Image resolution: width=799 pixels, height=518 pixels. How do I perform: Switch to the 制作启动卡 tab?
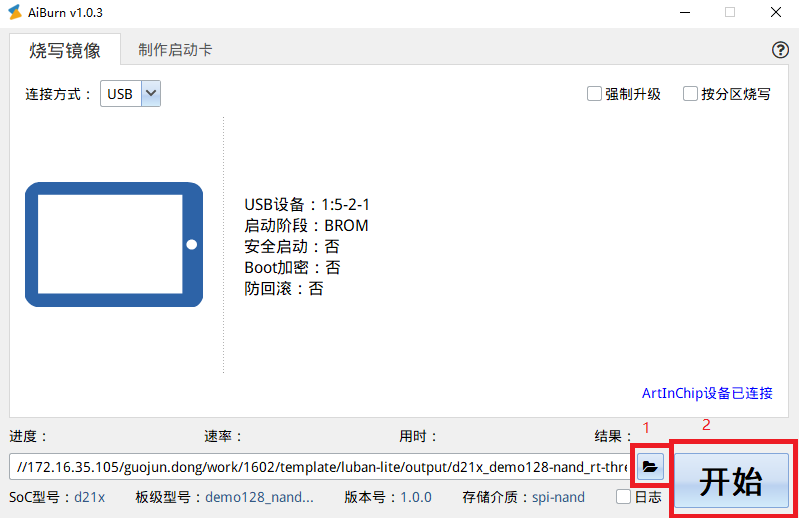tap(175, 50)
